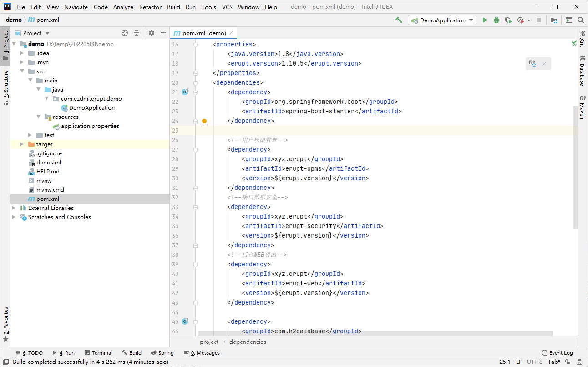Open the Terminal tool window
The height and width of the screenshot is (367, 588).
(98, 353)
